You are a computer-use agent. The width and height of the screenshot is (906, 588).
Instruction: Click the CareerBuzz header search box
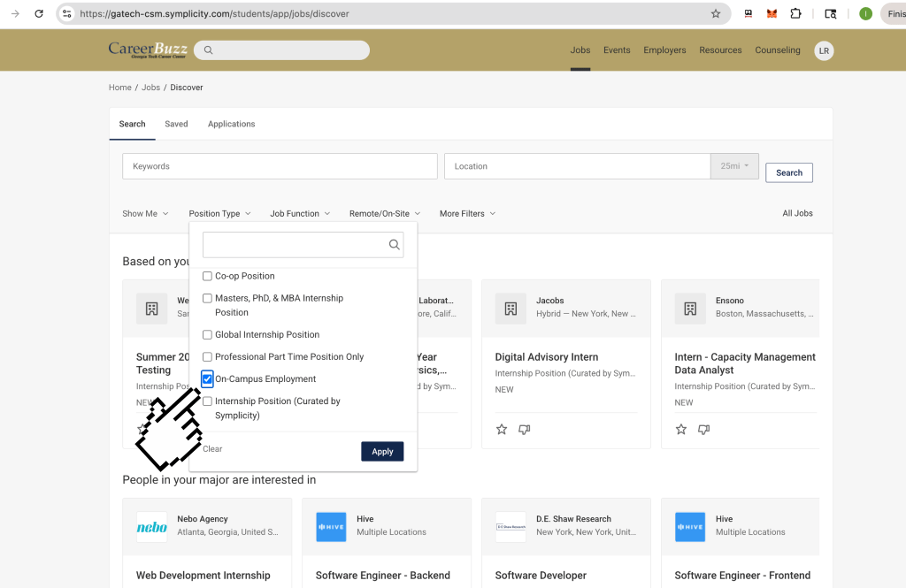[x=282, y=50]
